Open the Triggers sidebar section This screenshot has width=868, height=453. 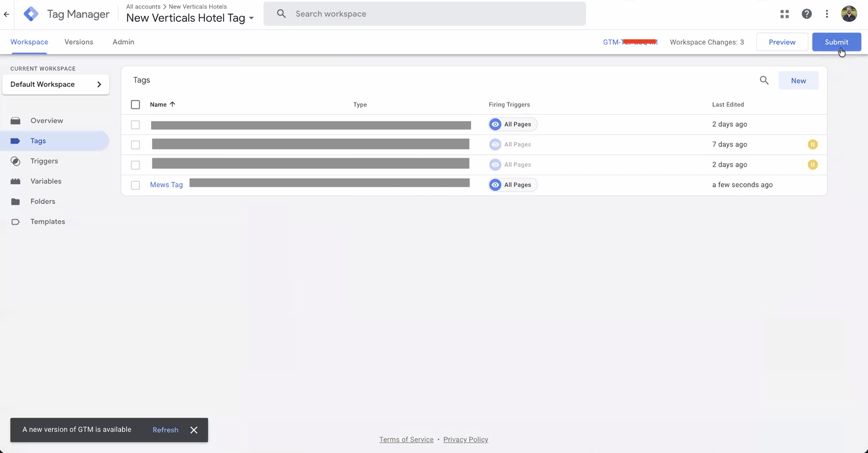click(x=44, y=161)
